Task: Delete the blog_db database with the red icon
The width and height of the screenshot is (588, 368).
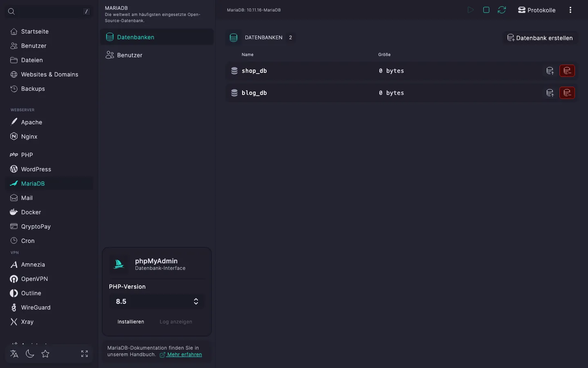Action: point(567,93)
